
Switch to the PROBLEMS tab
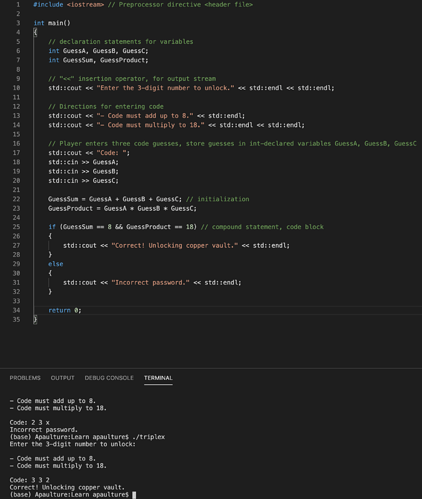(x=25, y=378)
